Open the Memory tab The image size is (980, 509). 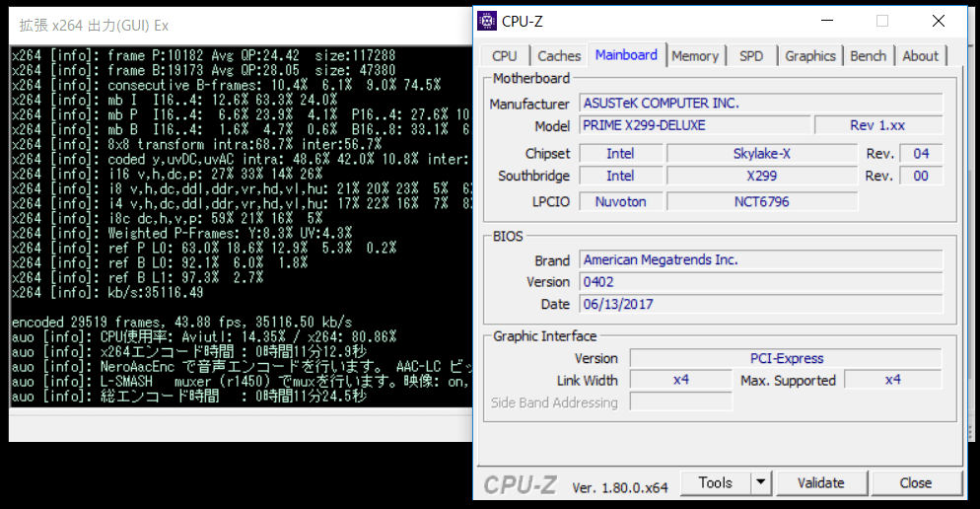click(x=695, y=56)
